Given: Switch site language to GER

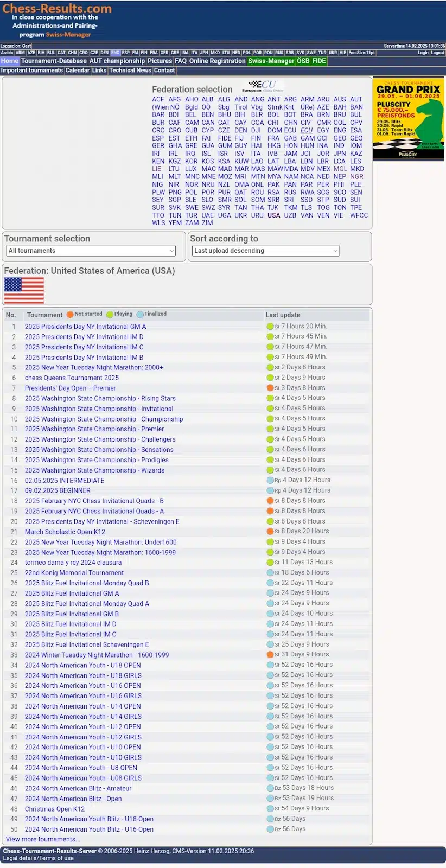Looking at the screenshot, I should [x=164, y=53].
